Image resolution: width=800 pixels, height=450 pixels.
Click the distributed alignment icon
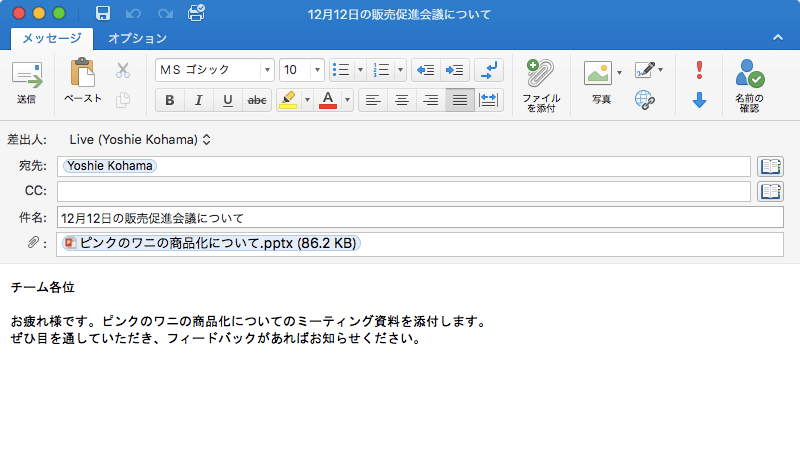(x=489, y=100)
